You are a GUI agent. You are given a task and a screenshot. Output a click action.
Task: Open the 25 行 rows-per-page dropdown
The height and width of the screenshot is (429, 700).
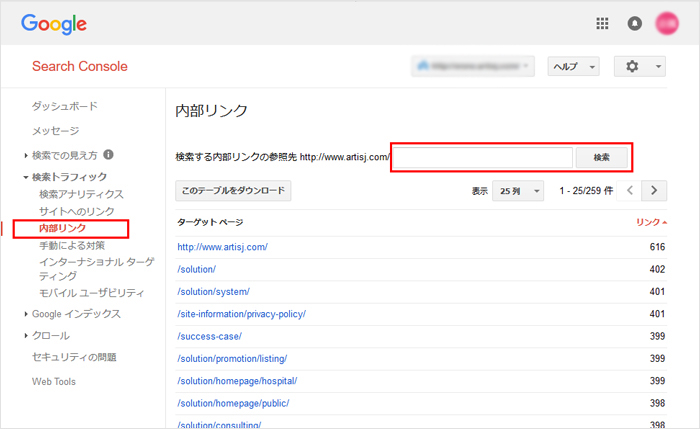click(518, 191)
